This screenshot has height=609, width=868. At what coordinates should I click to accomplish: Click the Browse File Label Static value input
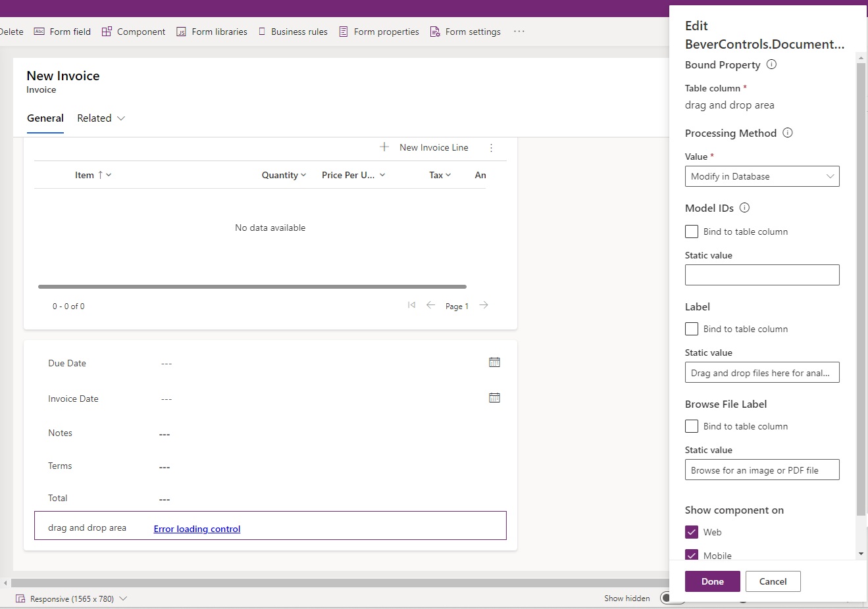click(762, 470)
